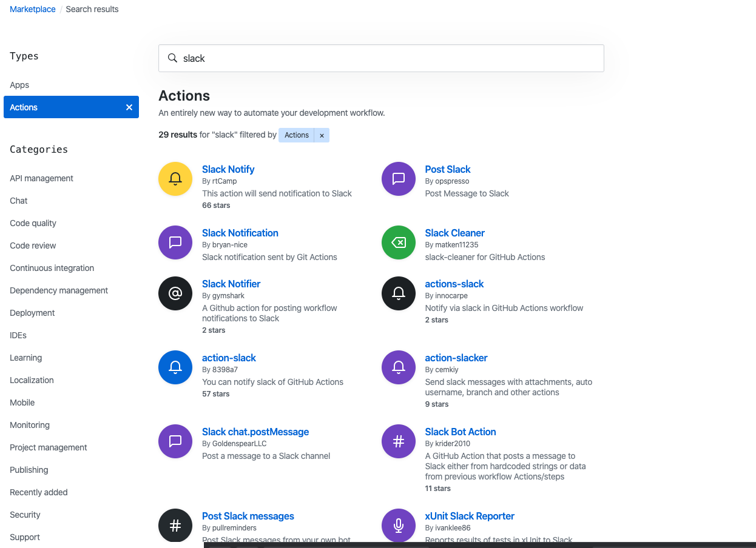
Task: Click the '66 stars' text under Slack Notify
Action: tap(216, 206)
